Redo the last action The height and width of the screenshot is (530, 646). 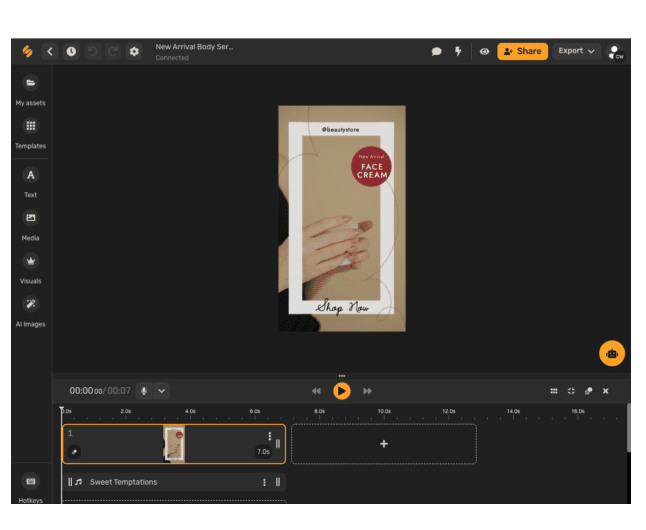[x=112, y=52]
